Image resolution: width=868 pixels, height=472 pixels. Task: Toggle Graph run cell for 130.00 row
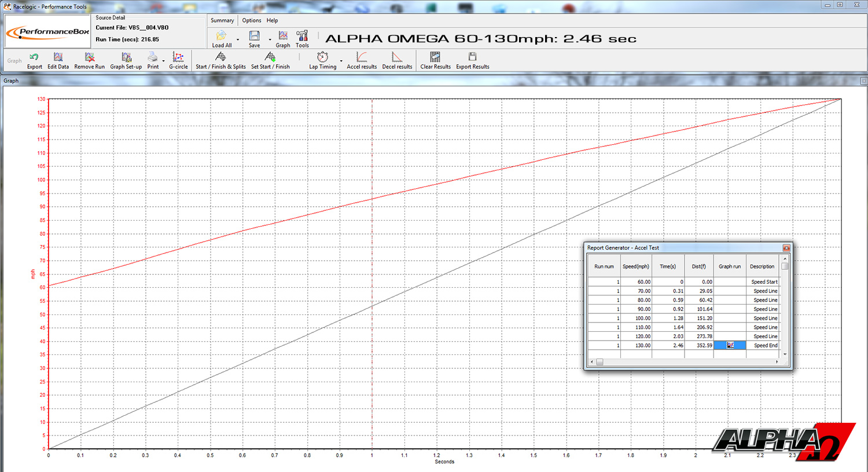[730, 345]
